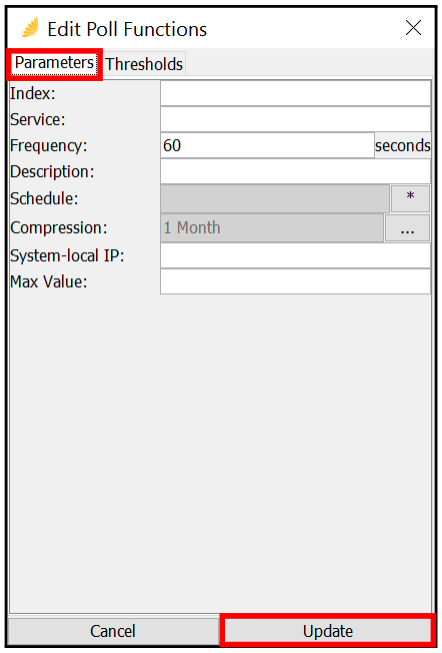Click the asterisk button beside Schedule
This screenshot has height=653, width=442.
(410, 198)
